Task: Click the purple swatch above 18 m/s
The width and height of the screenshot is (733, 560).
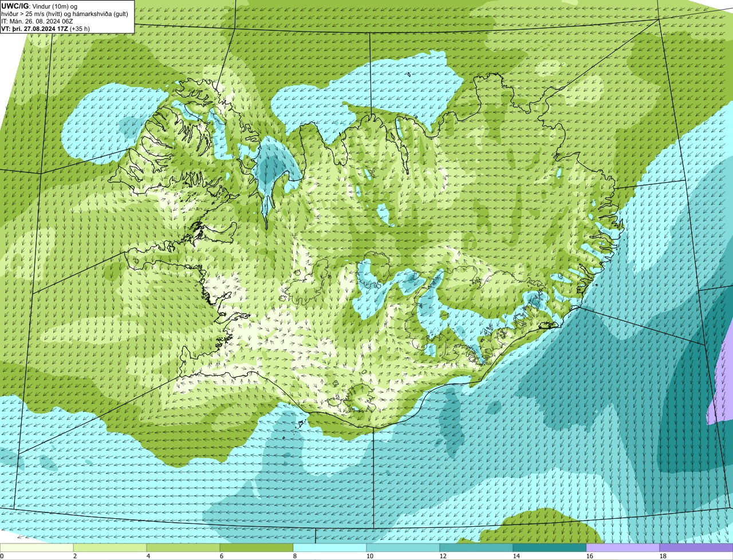Action: point(696,547)
